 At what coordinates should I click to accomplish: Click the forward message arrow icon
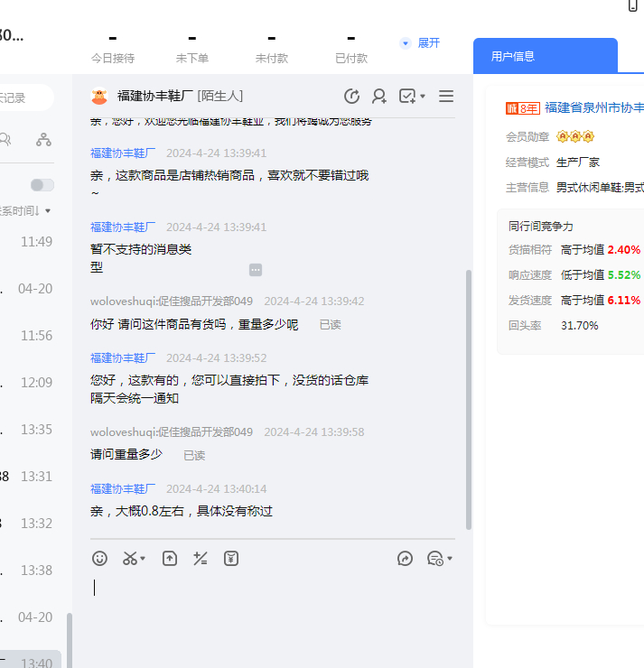coord(405,559)
